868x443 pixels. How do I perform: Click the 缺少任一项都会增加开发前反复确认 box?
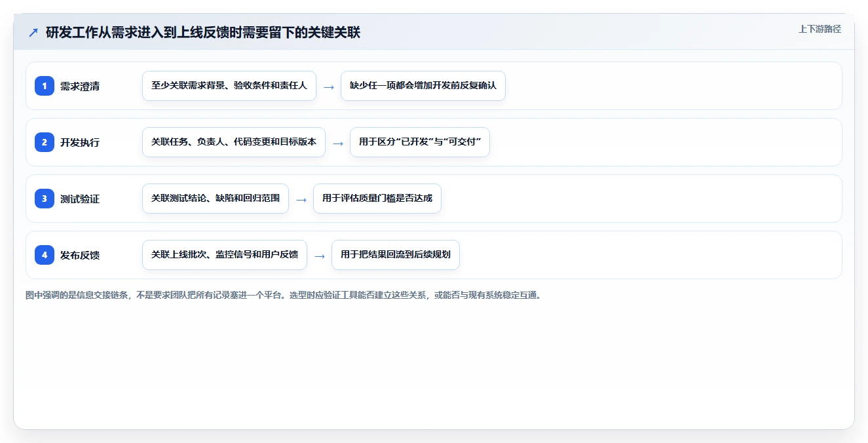coord(423,86)
